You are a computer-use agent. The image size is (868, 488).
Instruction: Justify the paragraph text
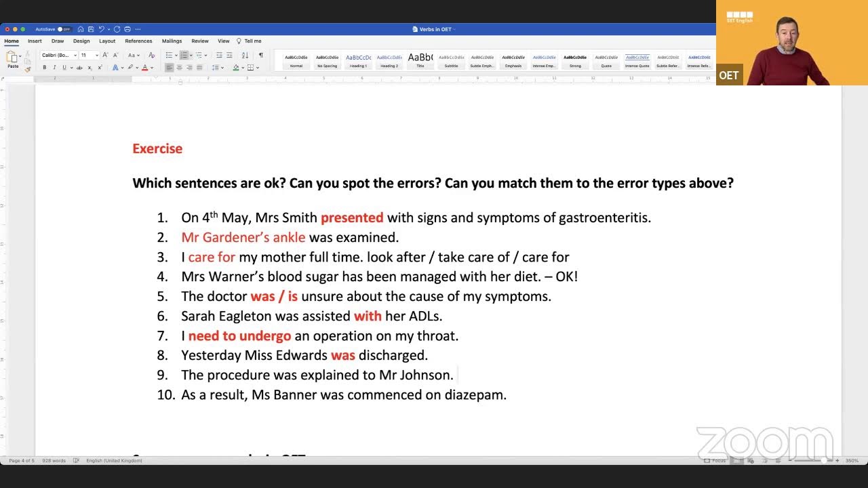199,68
